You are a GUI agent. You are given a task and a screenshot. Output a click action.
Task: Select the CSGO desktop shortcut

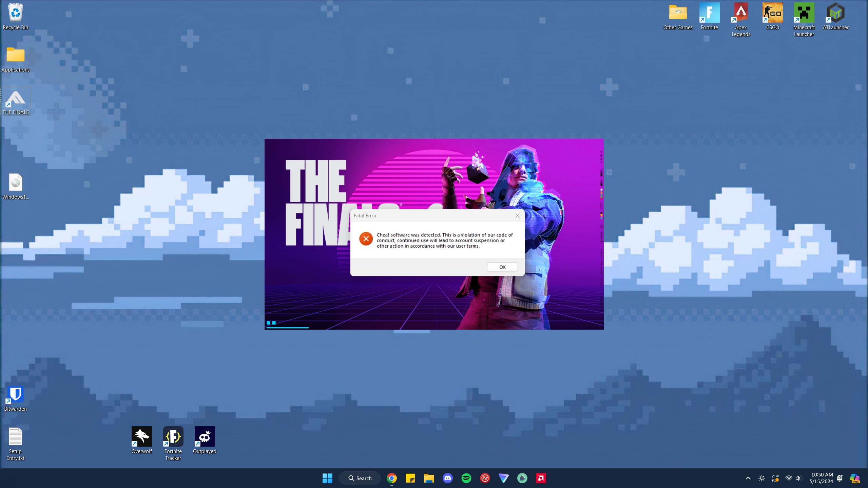772,17
